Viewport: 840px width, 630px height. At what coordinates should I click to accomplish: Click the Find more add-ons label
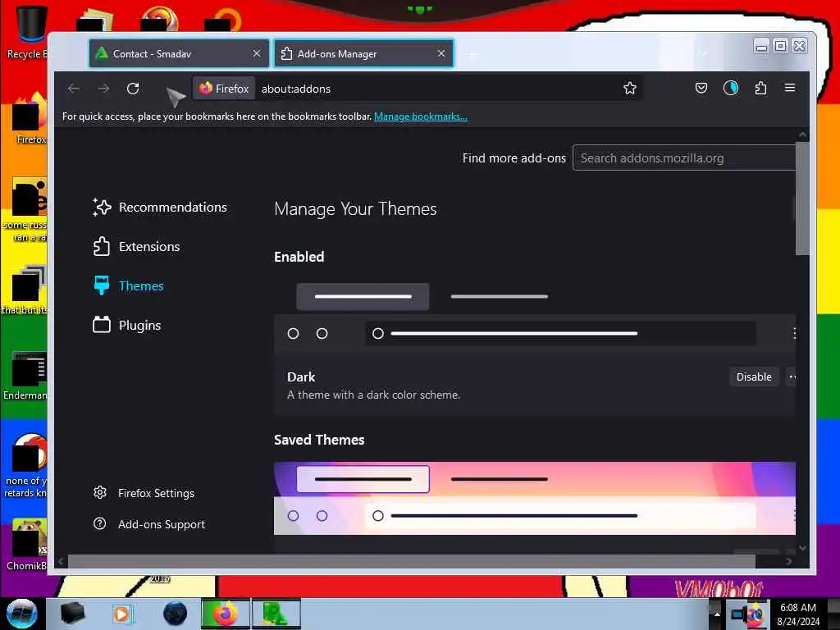(514, 158)
